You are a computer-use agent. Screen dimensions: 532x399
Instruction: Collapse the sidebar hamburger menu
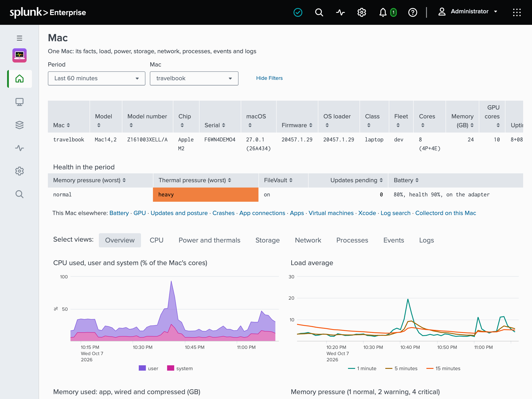20,38
